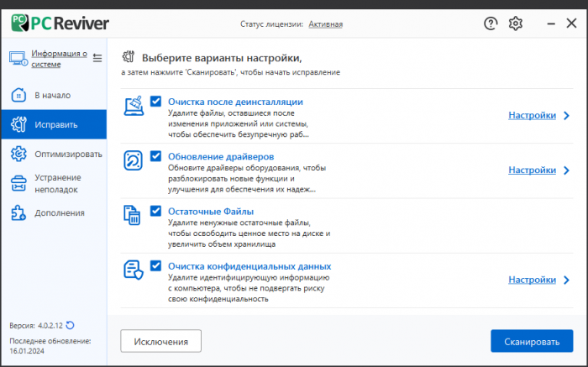Click the Активная license status link
This screenshot has height=367, width=588.
(326, 24)
